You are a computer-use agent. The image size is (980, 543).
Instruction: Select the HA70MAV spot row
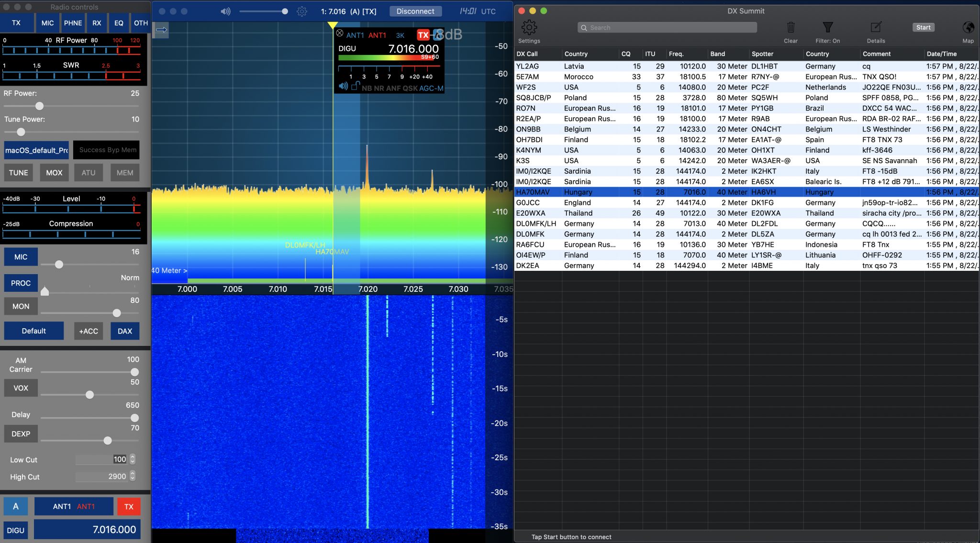pos(670,192)
